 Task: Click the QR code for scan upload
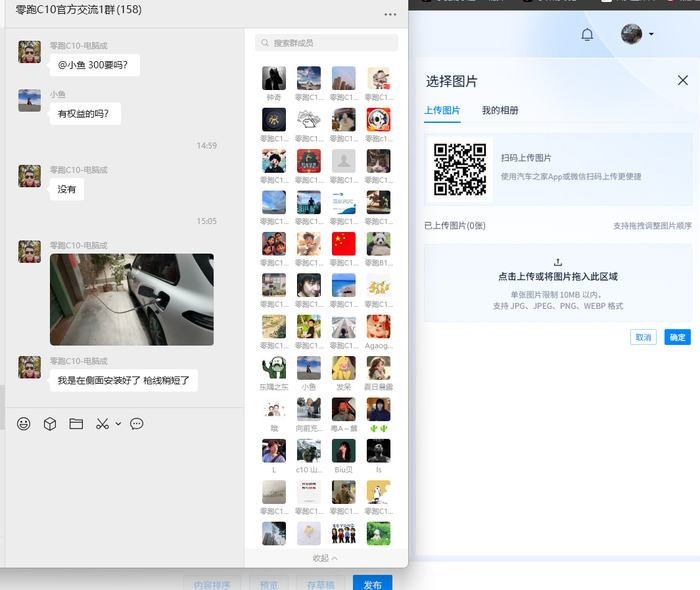tap(460, 168)
